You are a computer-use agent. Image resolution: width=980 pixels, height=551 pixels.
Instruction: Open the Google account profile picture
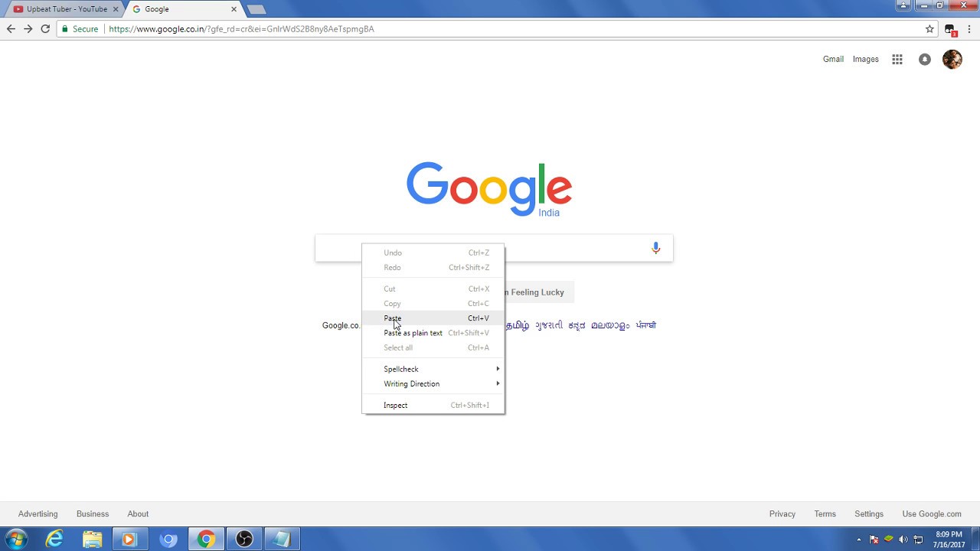pos(952,59)
